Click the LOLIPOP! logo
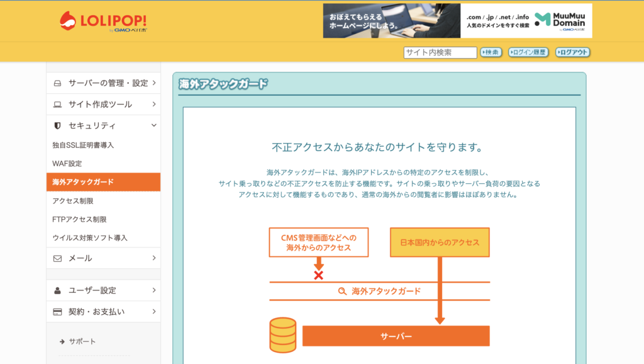Image resolution: width=644 pixels, height=364 pixels. click(103, 21)
